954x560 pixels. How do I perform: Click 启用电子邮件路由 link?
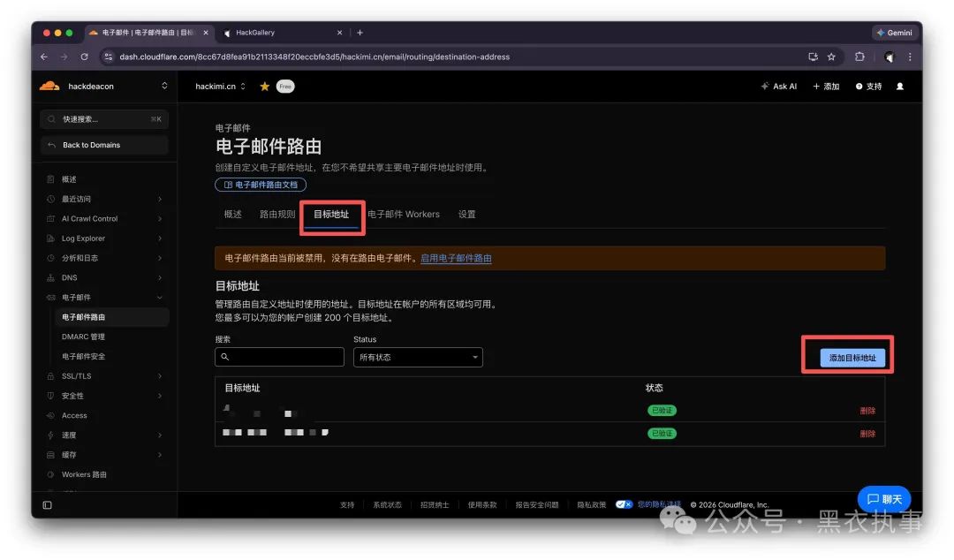pos(457,258)
